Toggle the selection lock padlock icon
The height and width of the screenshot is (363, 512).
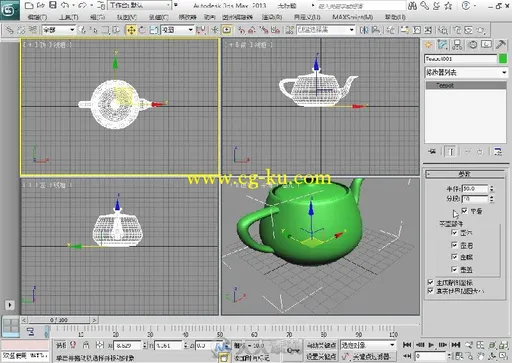(86, 345)
